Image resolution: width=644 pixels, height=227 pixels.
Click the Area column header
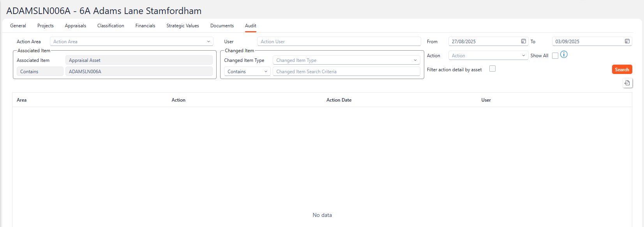(22, 100)
